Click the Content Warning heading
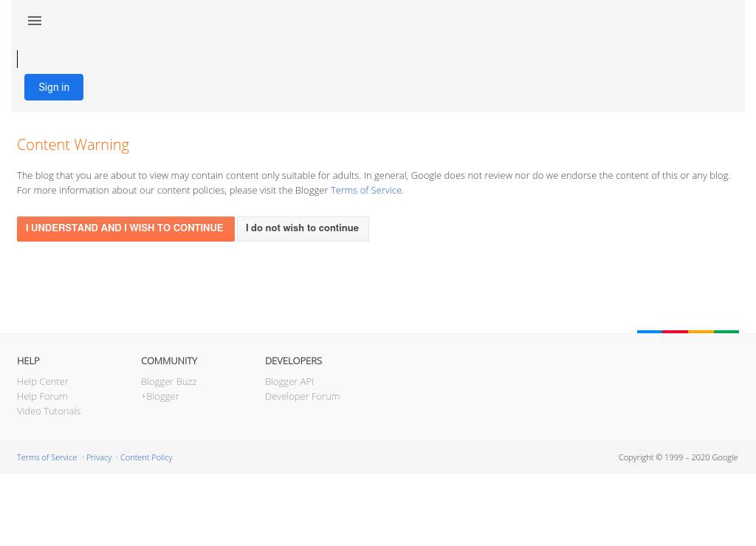The image size is (756, 546). [73, 145]
